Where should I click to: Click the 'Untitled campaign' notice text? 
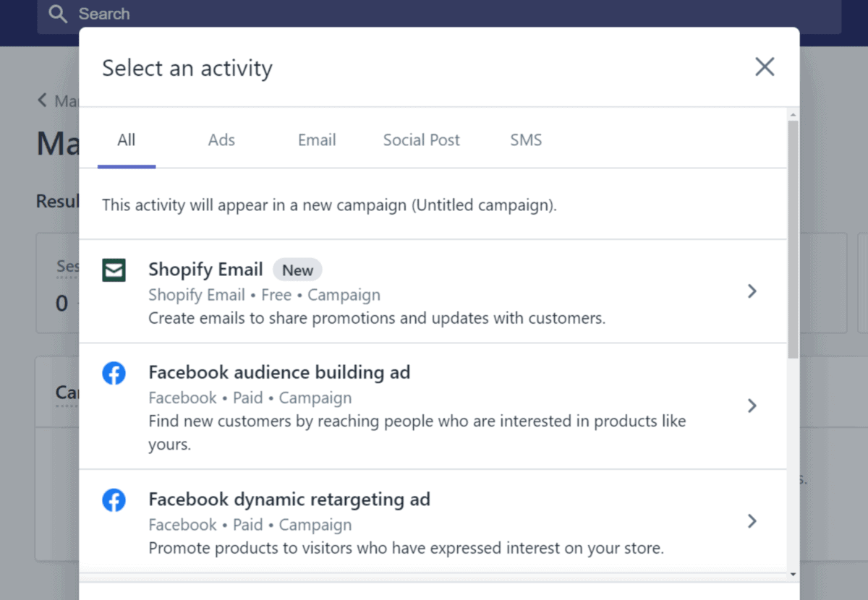[x=329, y=205]
